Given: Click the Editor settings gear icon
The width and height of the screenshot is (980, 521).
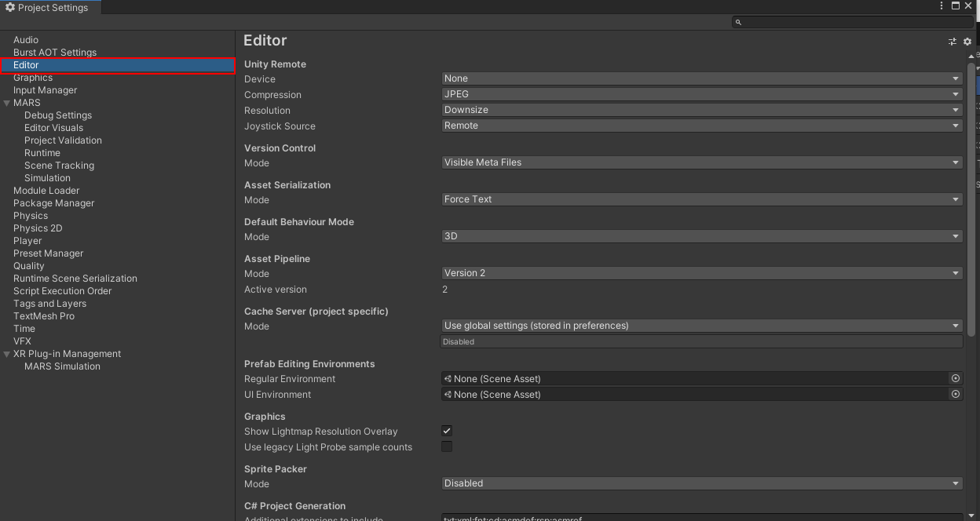Looking at the screenshot, I should 967,42.
